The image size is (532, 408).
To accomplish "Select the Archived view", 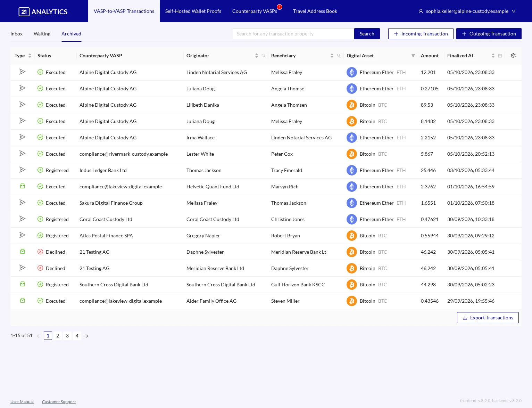I will coord(71,34).
